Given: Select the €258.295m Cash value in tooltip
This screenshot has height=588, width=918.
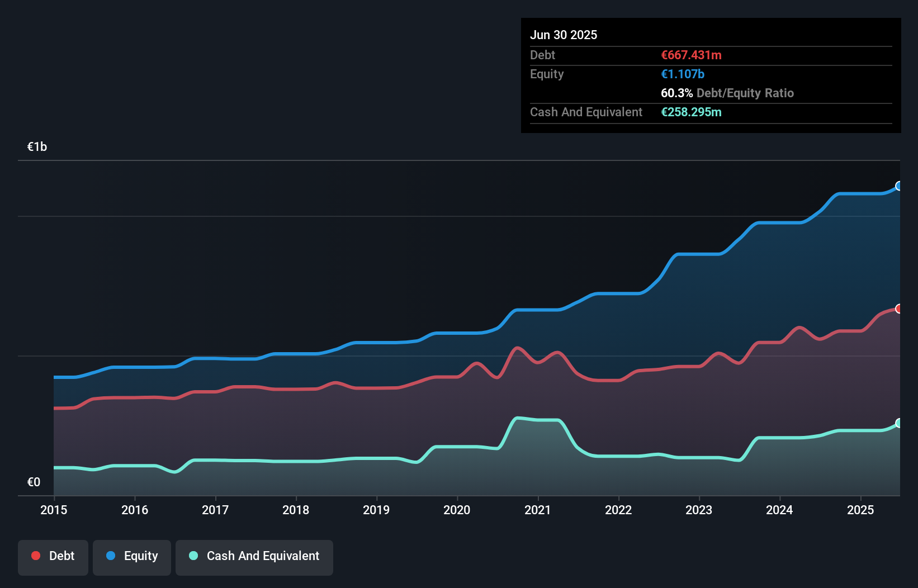Looking at the screenshot, I should click(x=691, y=112).
